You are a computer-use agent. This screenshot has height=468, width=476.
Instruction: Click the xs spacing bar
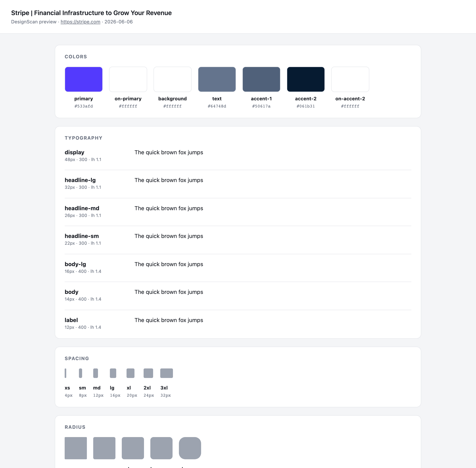(x=65, y=373)
